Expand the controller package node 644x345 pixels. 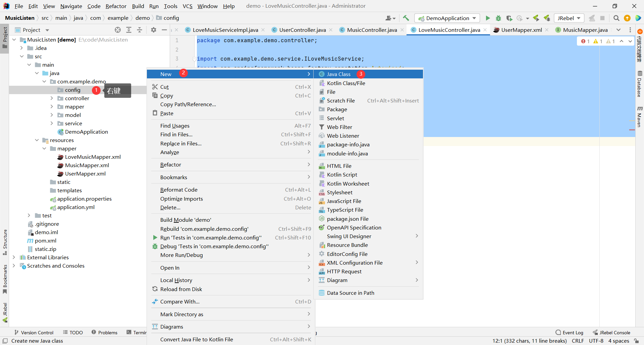[x=52, y=98]
